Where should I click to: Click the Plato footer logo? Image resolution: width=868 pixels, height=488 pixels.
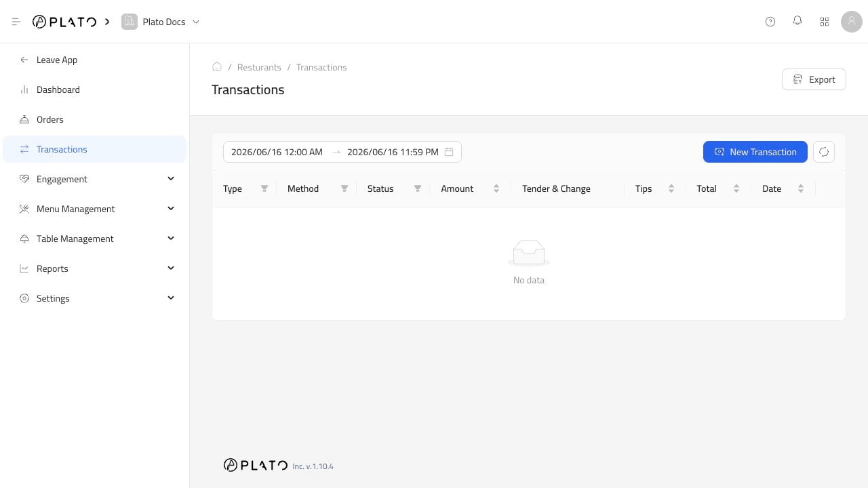pos(256,465)
